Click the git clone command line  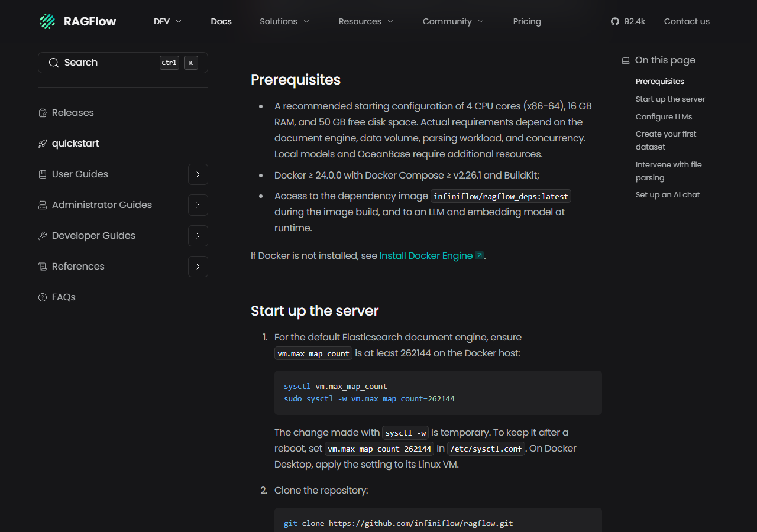click(398, 524)
